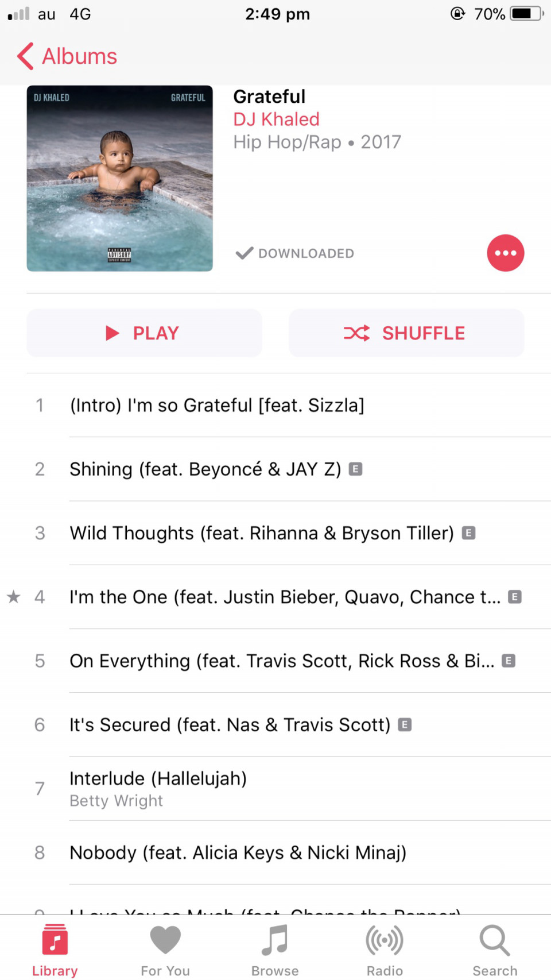The image size is (551, 980).
Task: Tap the back chevron to Albums
Action: (x=67, y=56)
